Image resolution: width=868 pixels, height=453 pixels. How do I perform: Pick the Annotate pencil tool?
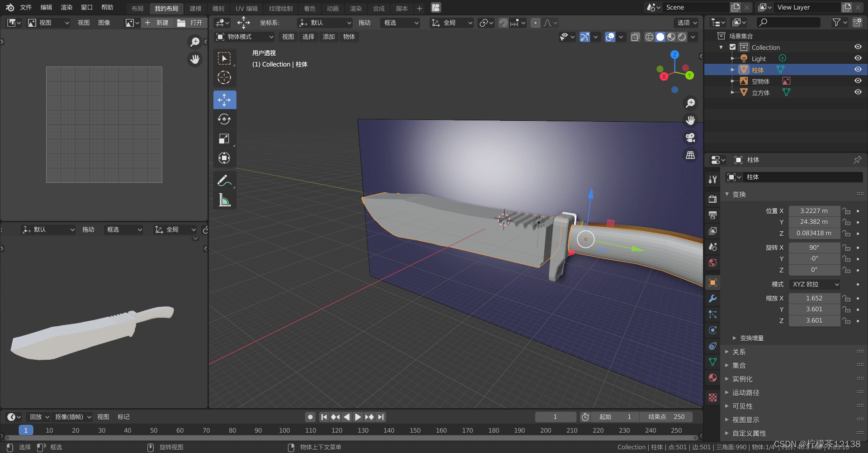point(224,180)
